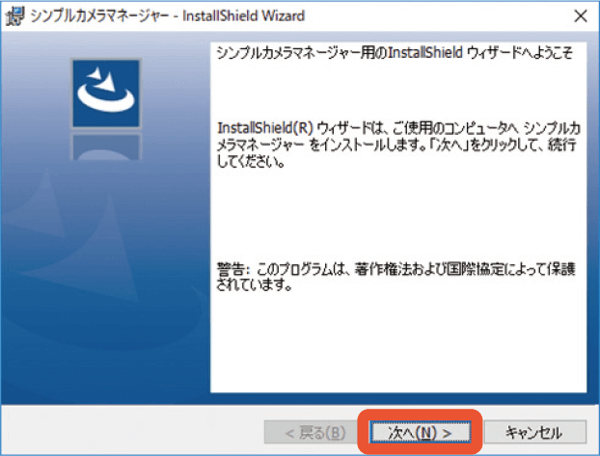This screenshot has height=456, width=600.
Task: Click the disabled < 戻る(B) button
Action: pyautogui.click(x=312, y=432)
